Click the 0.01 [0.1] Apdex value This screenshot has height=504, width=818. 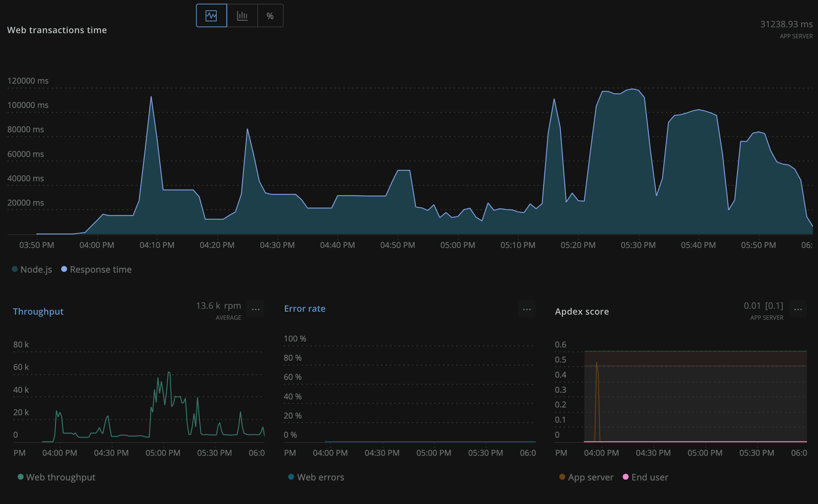coord(763,306)
